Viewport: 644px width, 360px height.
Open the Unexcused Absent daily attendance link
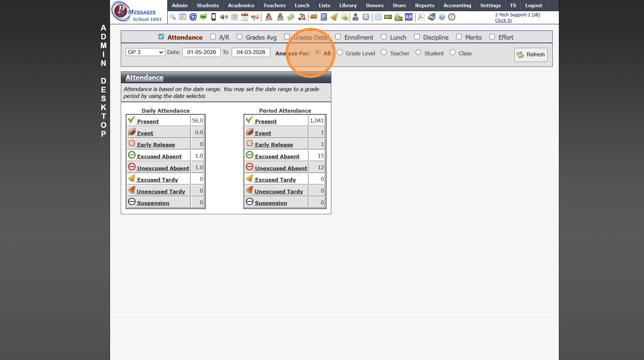(x=163, y=168)
